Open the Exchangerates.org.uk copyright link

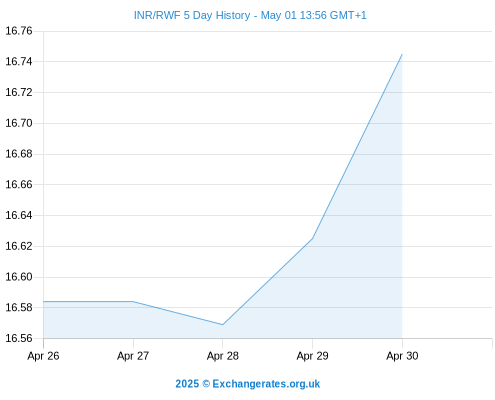(x=247, y=384)
